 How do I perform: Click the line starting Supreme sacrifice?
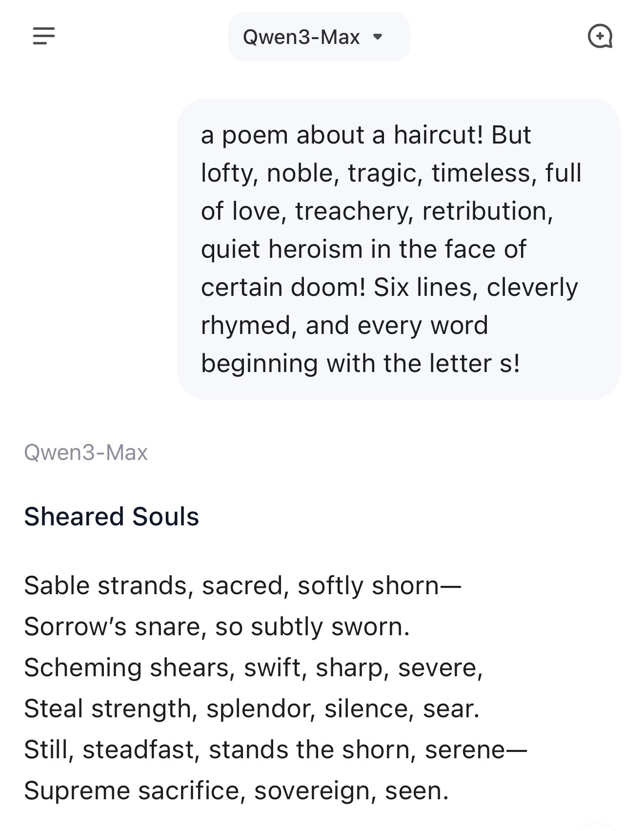(x=237, y=790)
